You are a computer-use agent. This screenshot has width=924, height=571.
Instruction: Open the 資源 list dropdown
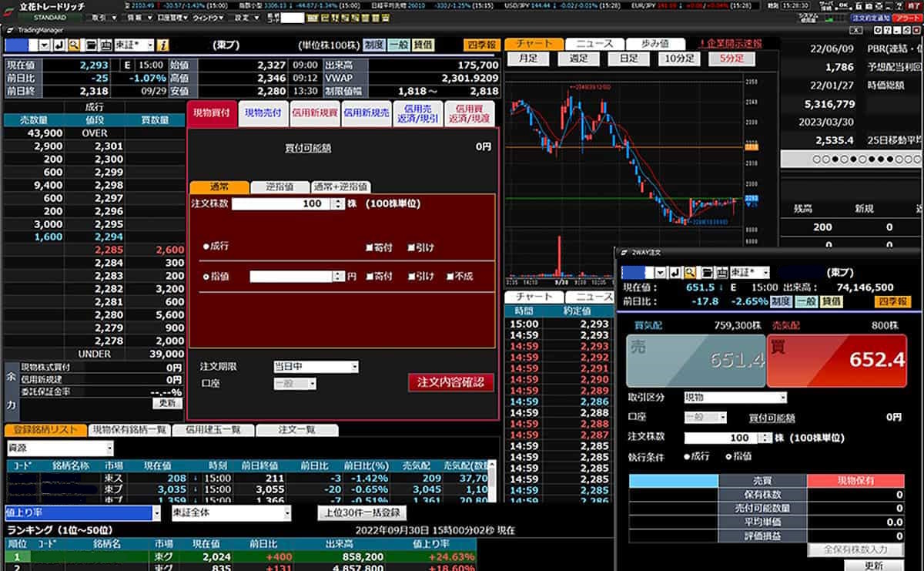pos(60,448)
